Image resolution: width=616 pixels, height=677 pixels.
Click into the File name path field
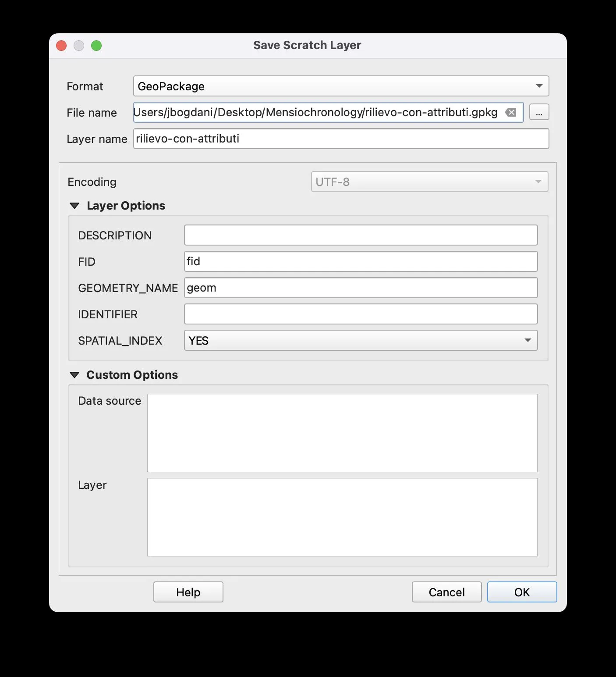tap(315, 112)
